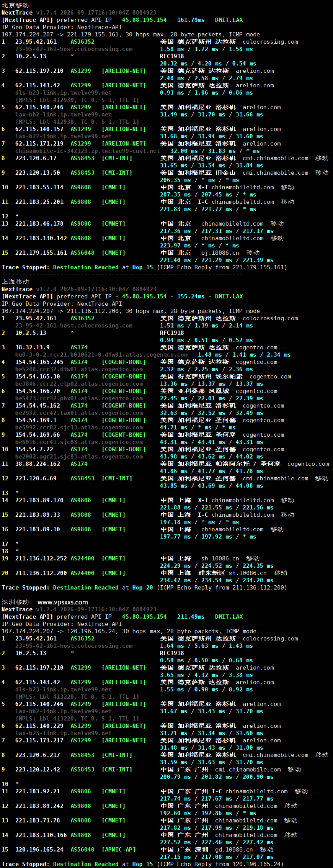Click the bj.10086.cn domain
The width and height of the screenshot is (333, 868).
click(x=220, y=253)
